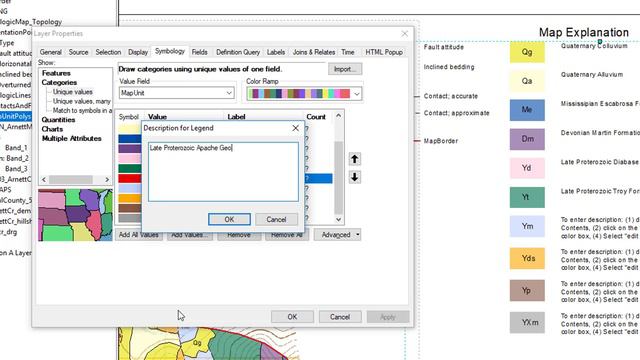Open the Color Ramp dropdown

[357, 94]
